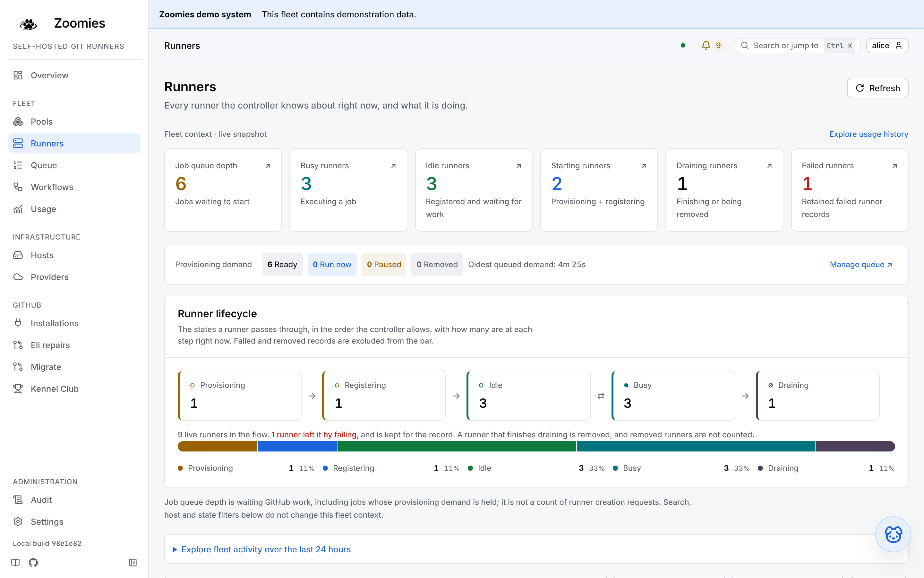
Task: Open Pools in the sidebar
Action: pyautogui.click(x=74, y=122)
